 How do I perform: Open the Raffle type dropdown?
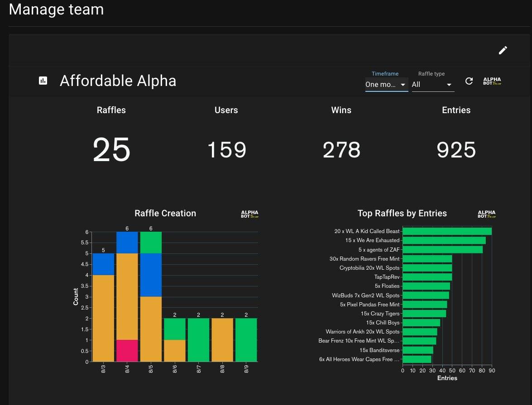432,85
